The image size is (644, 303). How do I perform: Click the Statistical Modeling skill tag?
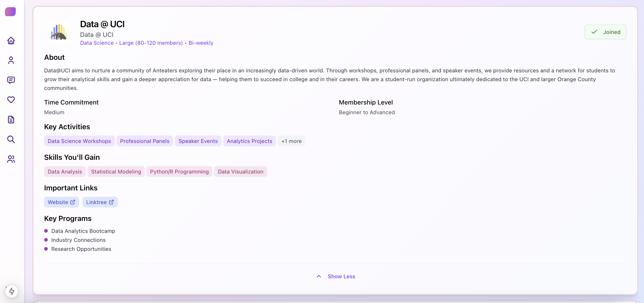(116, 172)
